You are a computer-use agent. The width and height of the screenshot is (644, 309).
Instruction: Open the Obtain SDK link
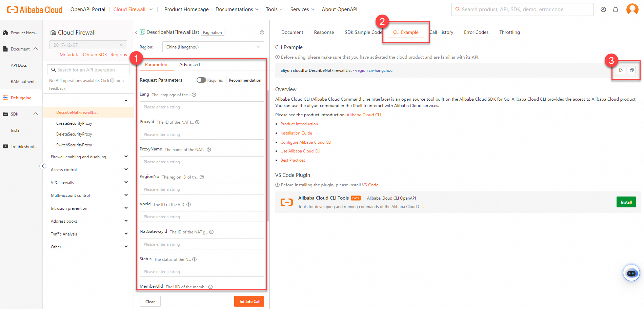pos(95,55)
